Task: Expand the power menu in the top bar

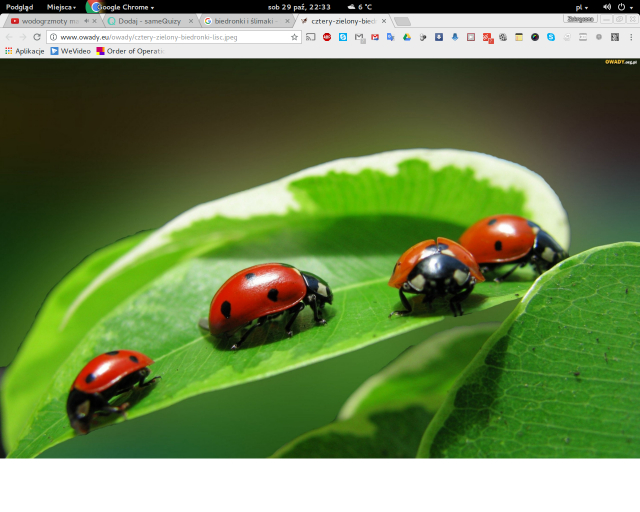Action: pyautogui.click(x=625, y=6)
